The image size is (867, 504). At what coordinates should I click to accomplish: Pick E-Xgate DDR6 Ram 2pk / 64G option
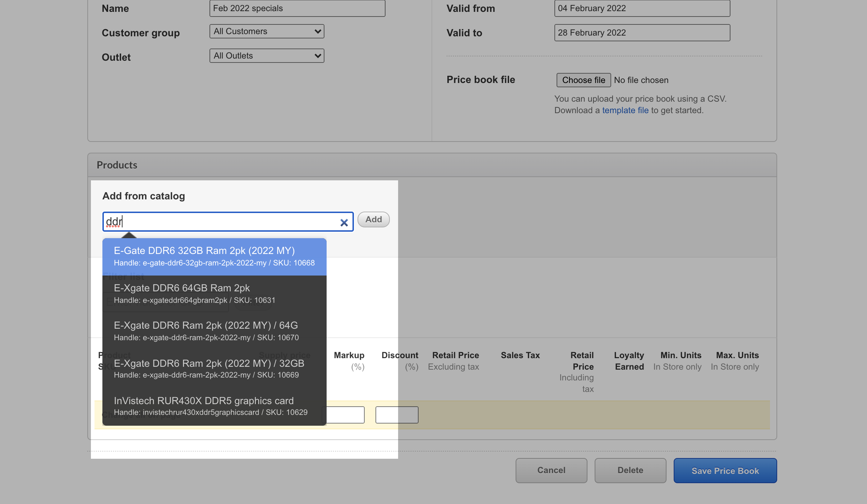(x=214, y=331)
